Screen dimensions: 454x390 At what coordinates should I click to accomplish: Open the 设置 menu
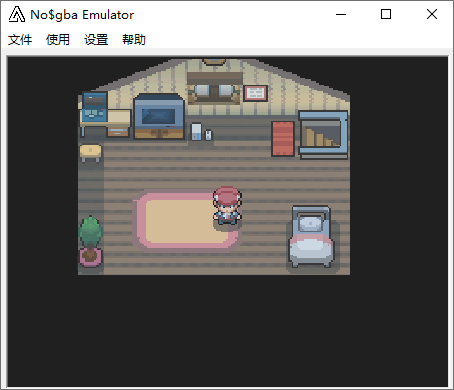[96, 40]
